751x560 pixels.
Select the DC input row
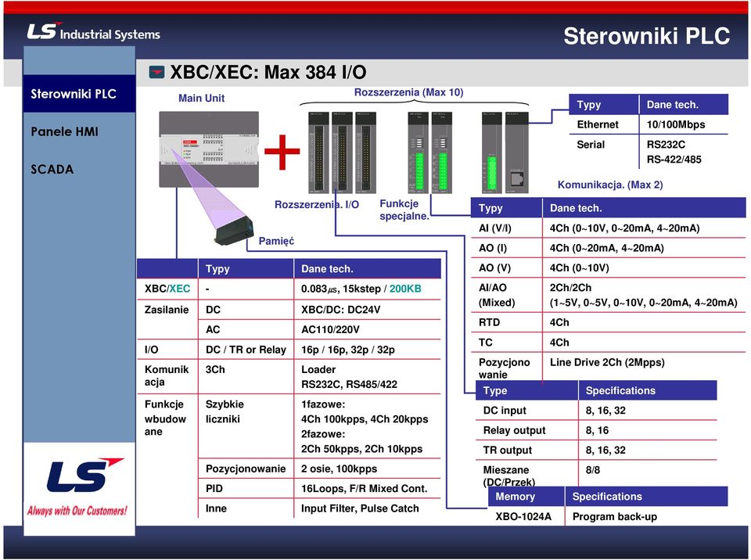pos(596,411)
